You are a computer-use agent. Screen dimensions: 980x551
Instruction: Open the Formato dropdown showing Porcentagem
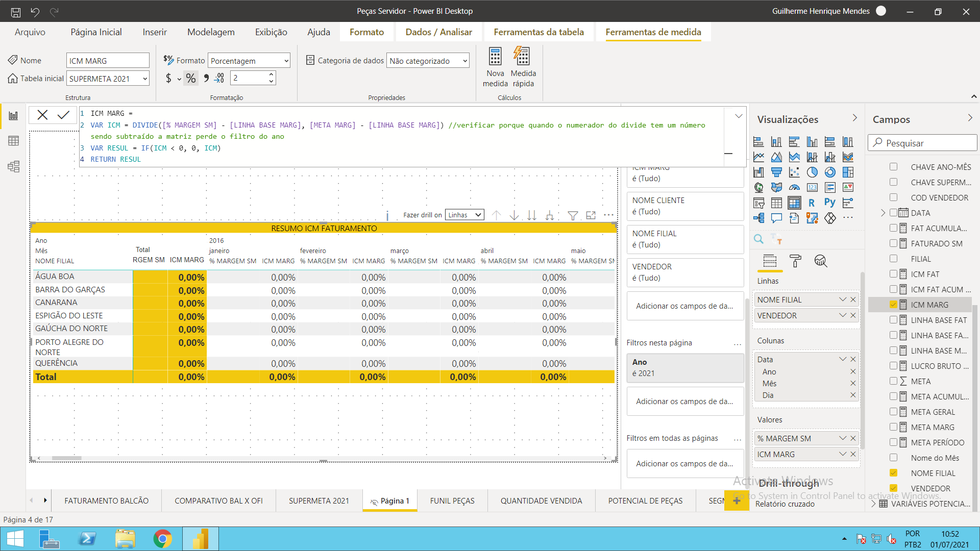[x=249, y=61]
